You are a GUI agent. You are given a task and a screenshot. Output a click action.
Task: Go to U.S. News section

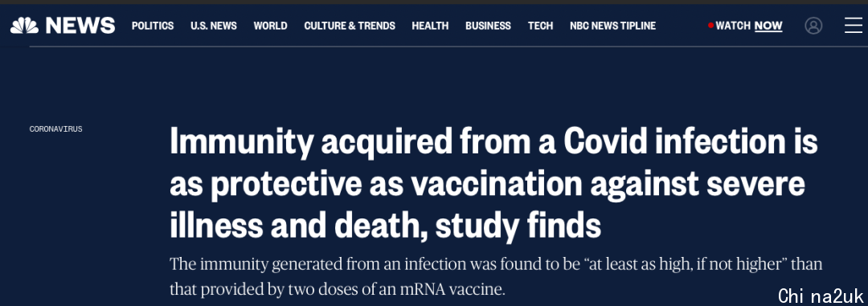214,26
